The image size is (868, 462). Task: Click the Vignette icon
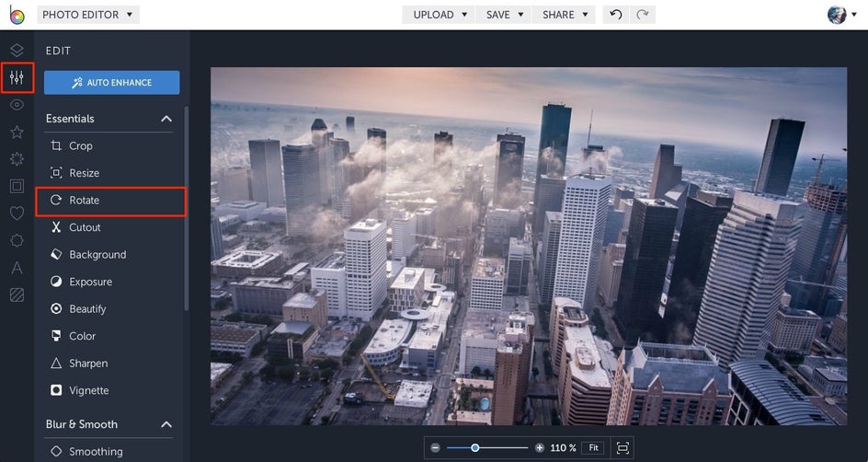click(x=56, y=390)
